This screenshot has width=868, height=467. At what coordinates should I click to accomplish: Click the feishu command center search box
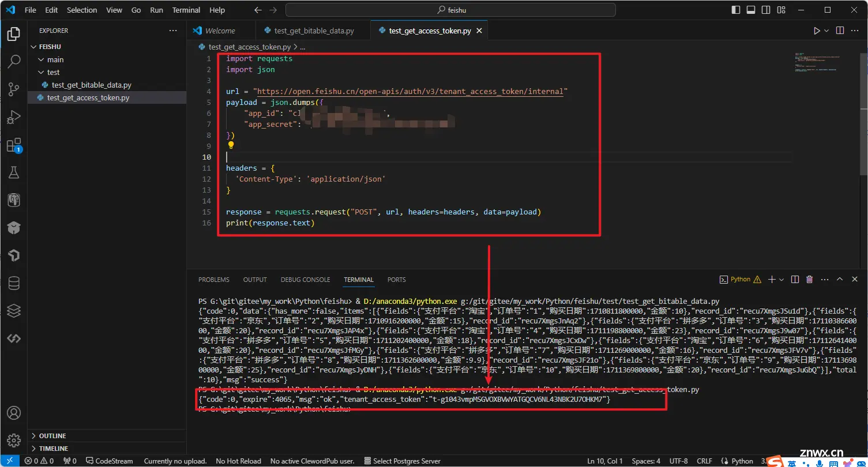coord(450,10)
